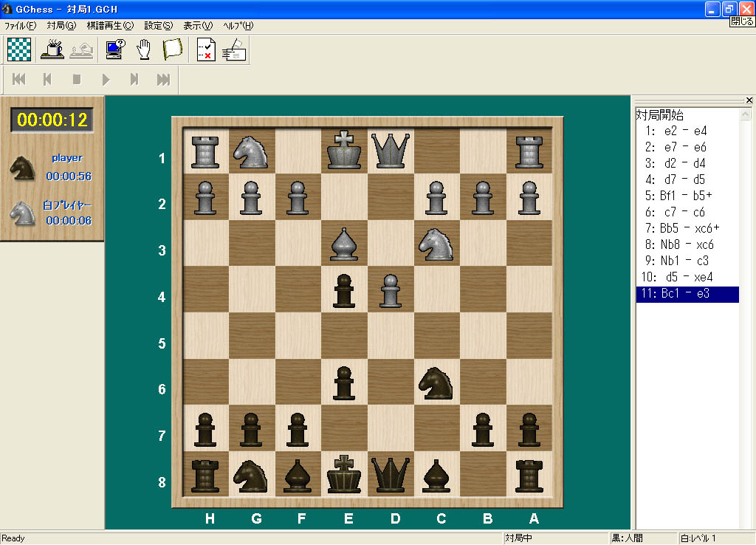Close the move list panel
The width and height of the screenshot is (756, 545).
tap(749, 100)
